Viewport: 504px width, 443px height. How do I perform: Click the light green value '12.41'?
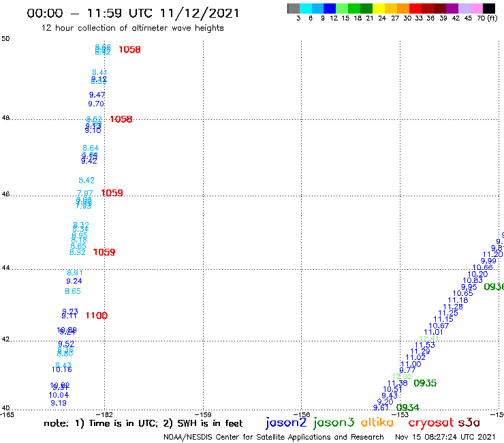pos(429,339)
